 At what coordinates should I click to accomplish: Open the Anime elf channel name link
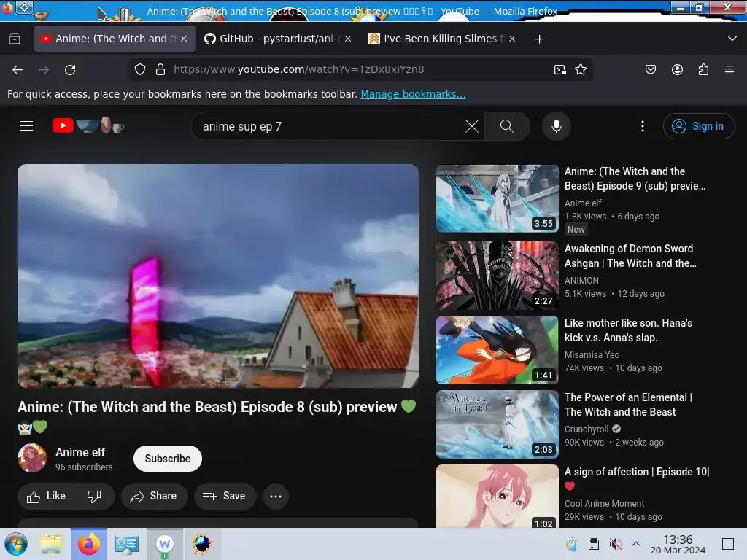80,452
